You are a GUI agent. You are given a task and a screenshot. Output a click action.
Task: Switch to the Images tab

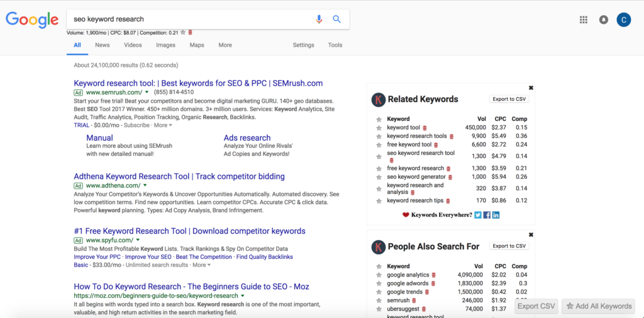coord(165,45)
